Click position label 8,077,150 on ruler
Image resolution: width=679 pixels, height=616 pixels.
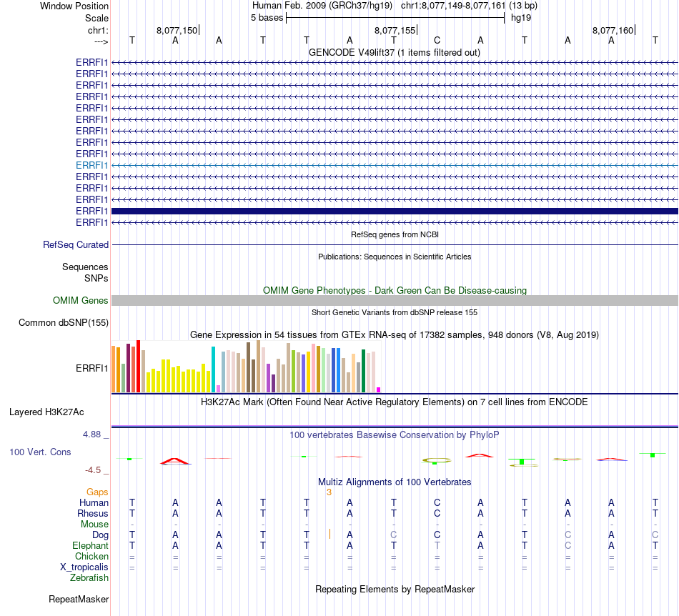(x=177, y=30)
